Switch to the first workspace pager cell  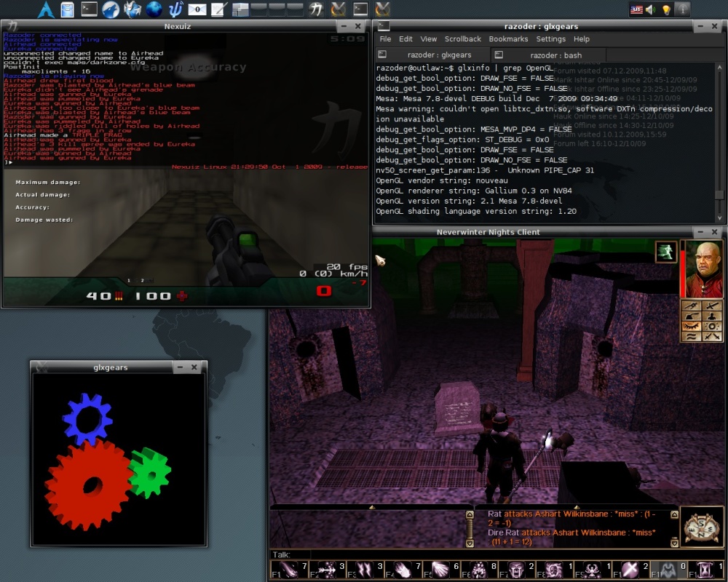pos(240,9)
